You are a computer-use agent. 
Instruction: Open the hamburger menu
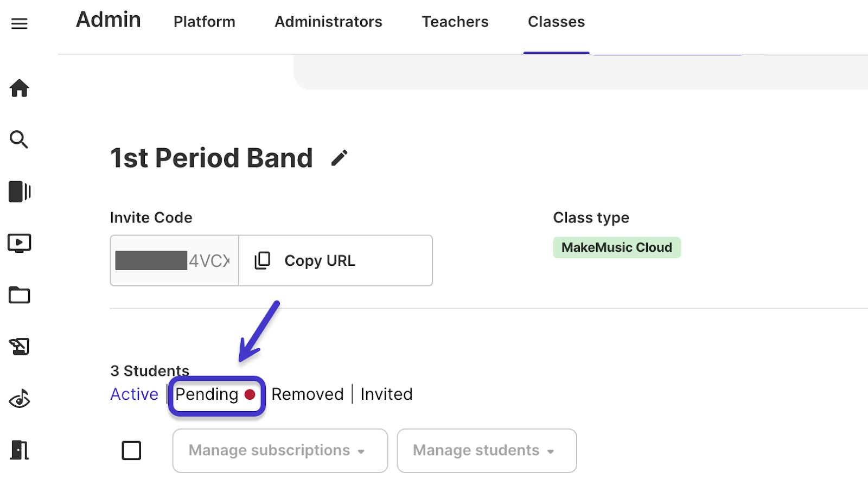click(x=20, y=24)
